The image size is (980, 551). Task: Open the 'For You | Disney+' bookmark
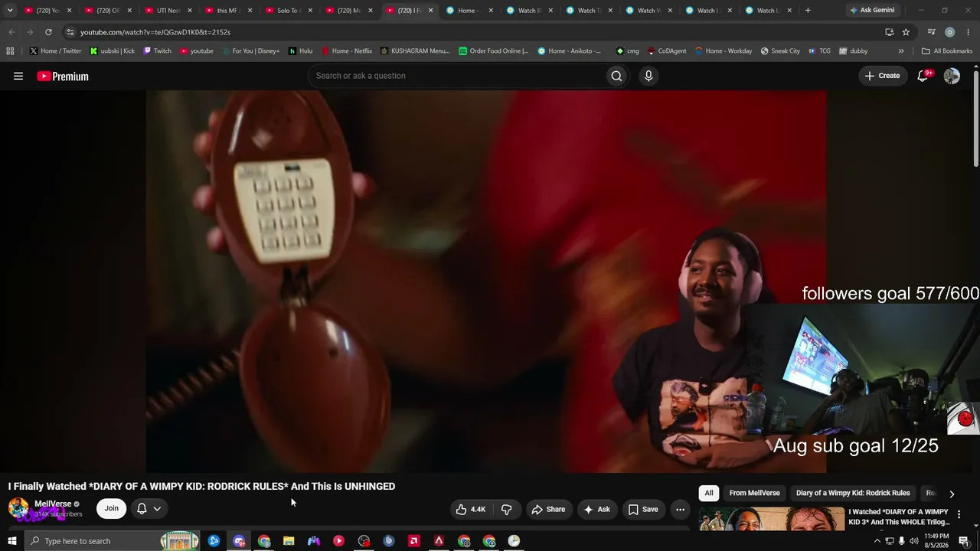(251, 51)
